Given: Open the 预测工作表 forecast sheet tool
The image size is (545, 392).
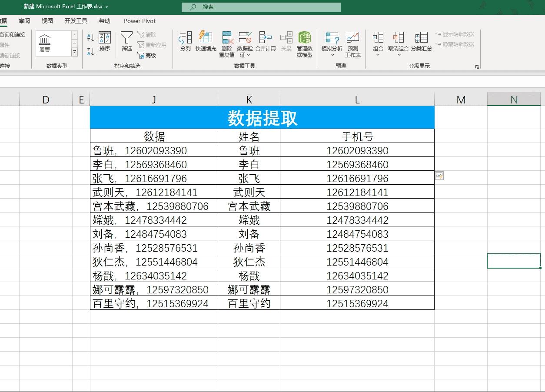Looking at the screenshot, I should click(x=352, y=42).
